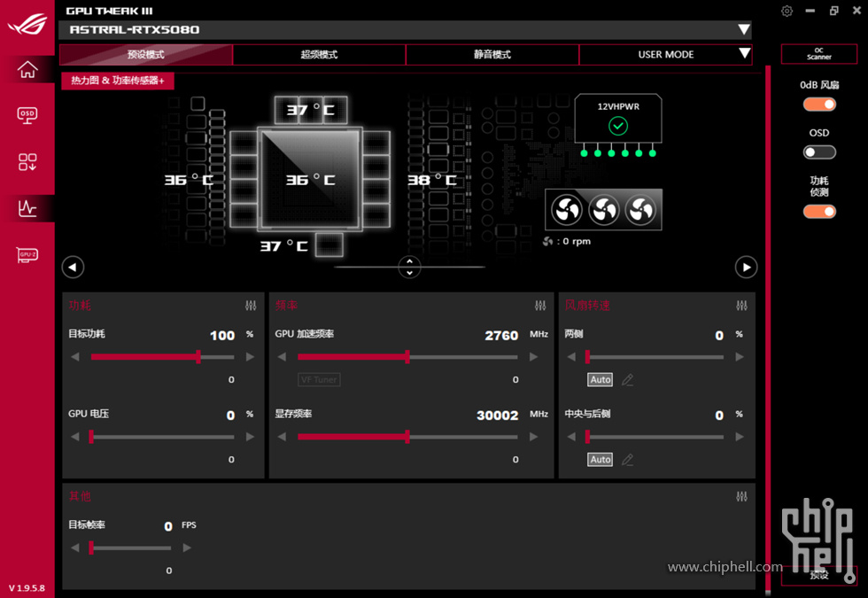Viewport: 868px width, 598px height.
Task: Open 频率 panel adjustment settings icon
Action: pos(540,305)
